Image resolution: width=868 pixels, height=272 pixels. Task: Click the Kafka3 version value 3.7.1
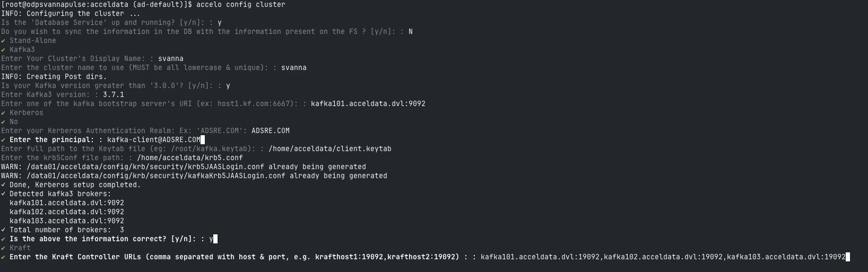pyautogui.click(x=114, y=95)
